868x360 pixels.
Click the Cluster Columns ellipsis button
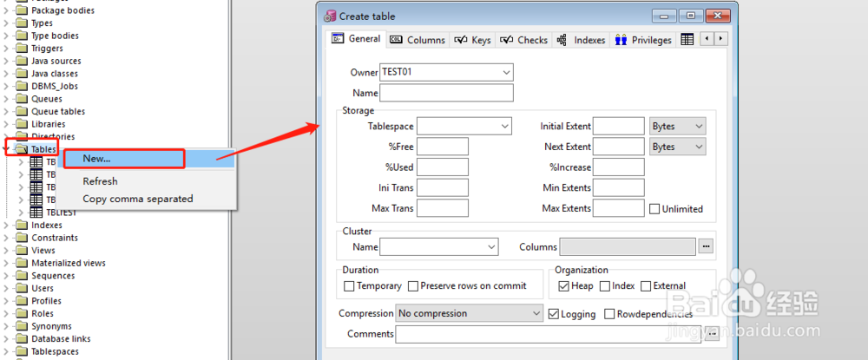click(x=706, y=247)
